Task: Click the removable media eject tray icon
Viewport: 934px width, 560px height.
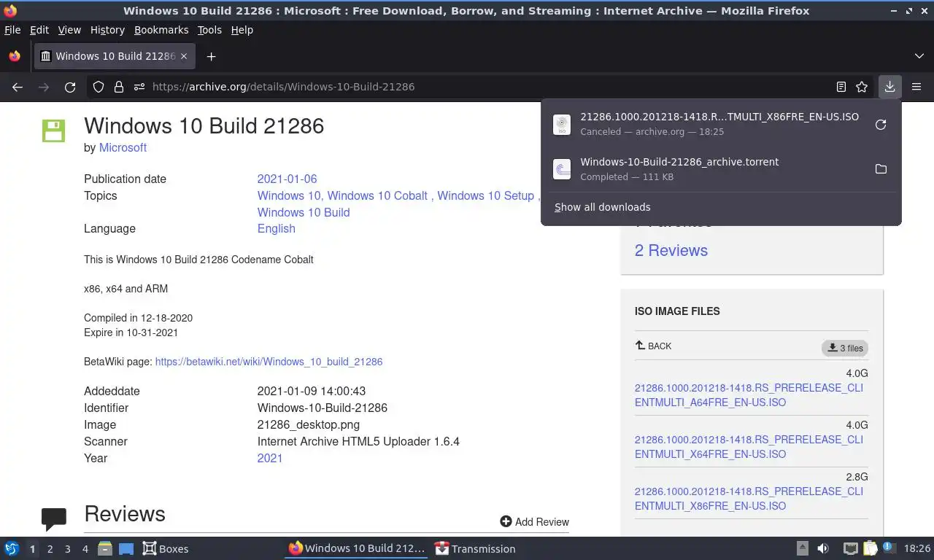Action: click(803, 548)
